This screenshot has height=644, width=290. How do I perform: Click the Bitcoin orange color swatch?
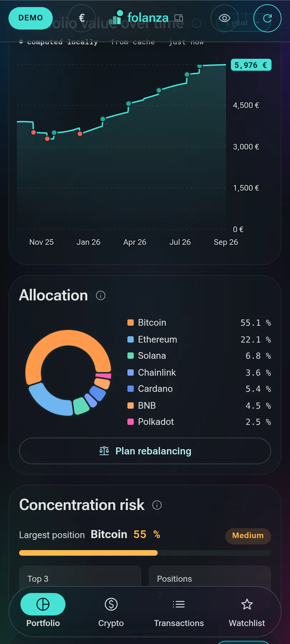pos(131,322)
